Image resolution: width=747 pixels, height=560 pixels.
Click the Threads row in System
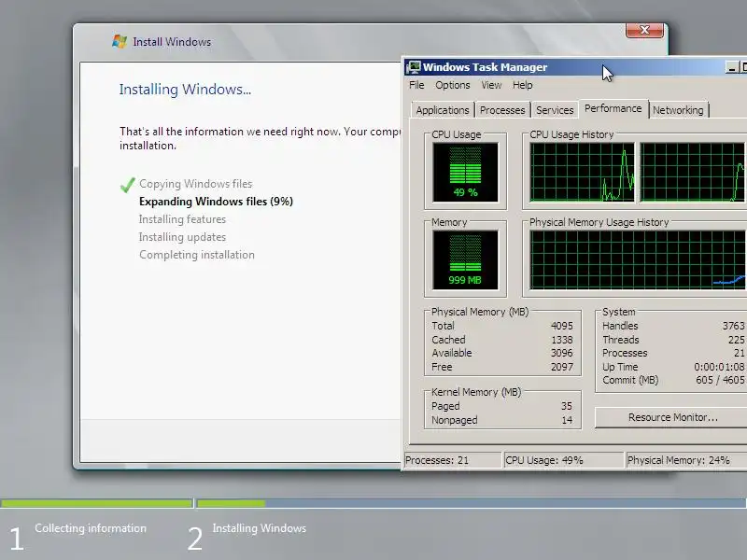point(673,340)
